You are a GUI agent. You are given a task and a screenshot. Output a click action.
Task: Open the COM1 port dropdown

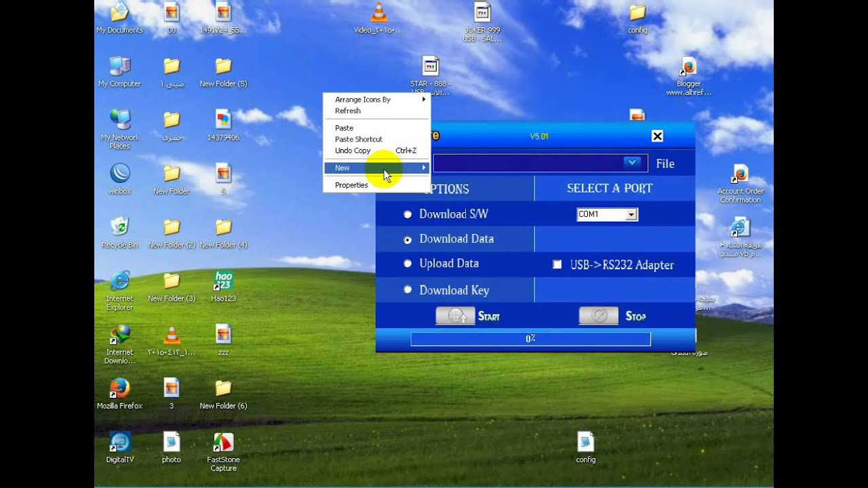click(632, 214)
